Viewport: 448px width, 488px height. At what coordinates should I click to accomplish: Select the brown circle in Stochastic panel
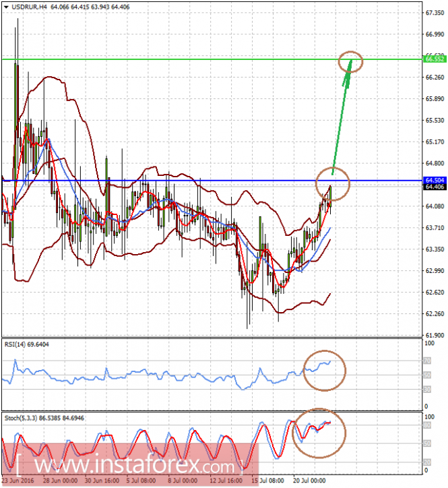tap(319, 433)
